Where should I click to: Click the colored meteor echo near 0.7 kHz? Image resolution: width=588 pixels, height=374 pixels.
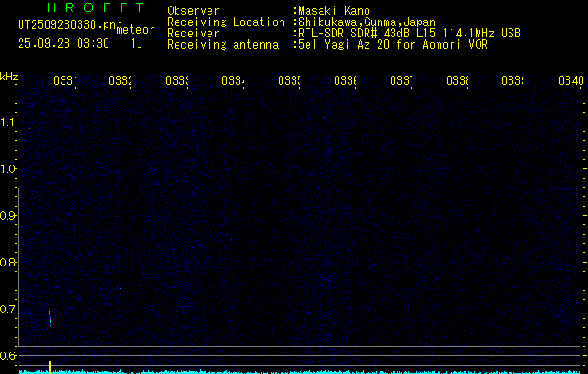50,319
